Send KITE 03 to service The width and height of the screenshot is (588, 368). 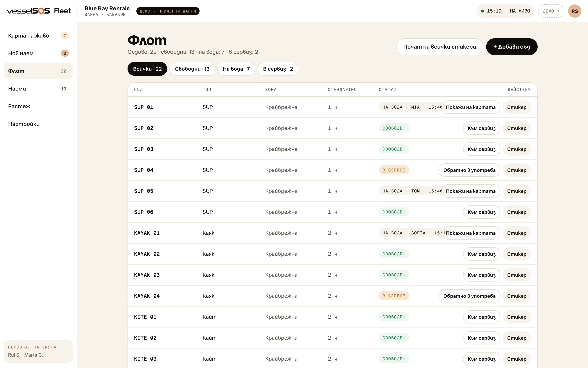click(x=482, y=359)
